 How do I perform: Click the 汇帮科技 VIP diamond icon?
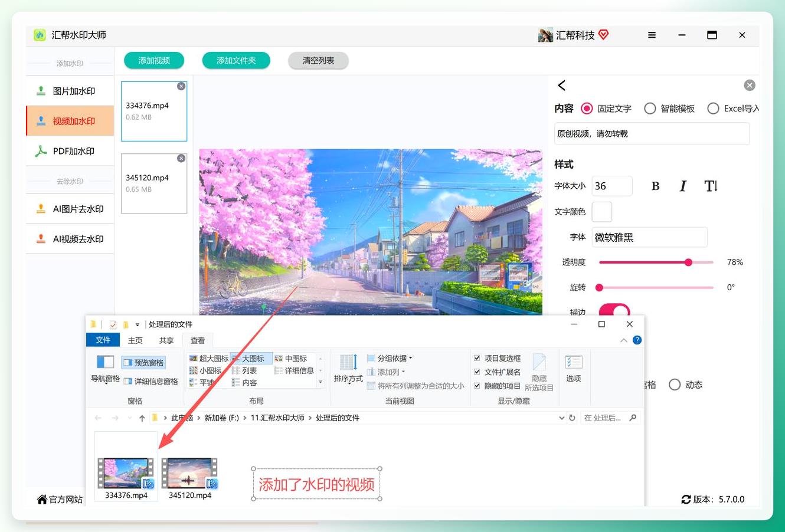point(603,35)
